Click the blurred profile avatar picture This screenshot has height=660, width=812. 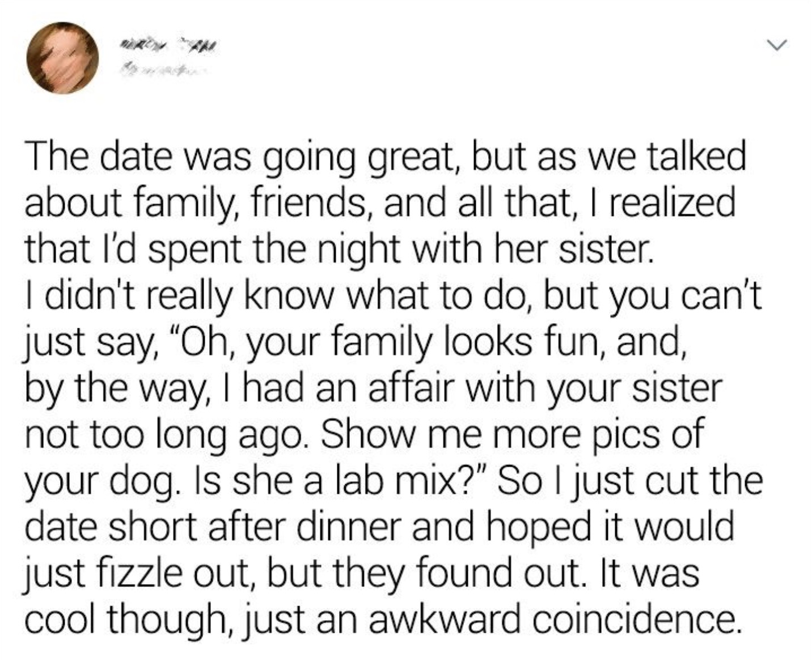click(x=62, y=58)
